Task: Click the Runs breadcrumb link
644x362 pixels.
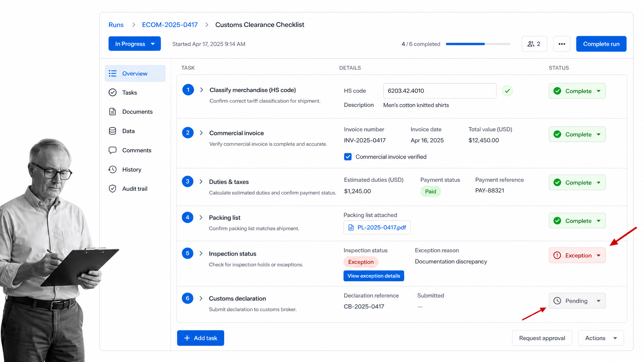Action: [116, 25]
